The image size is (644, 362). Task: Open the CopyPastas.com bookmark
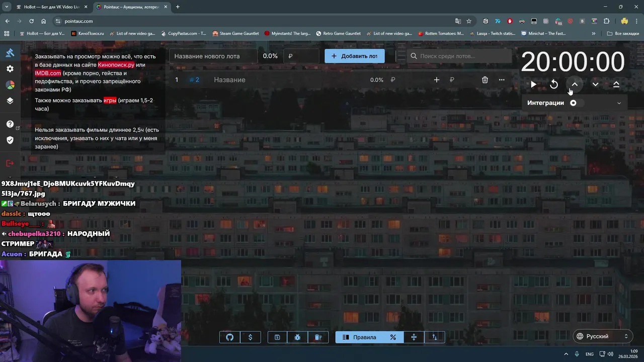click(184, 34)
